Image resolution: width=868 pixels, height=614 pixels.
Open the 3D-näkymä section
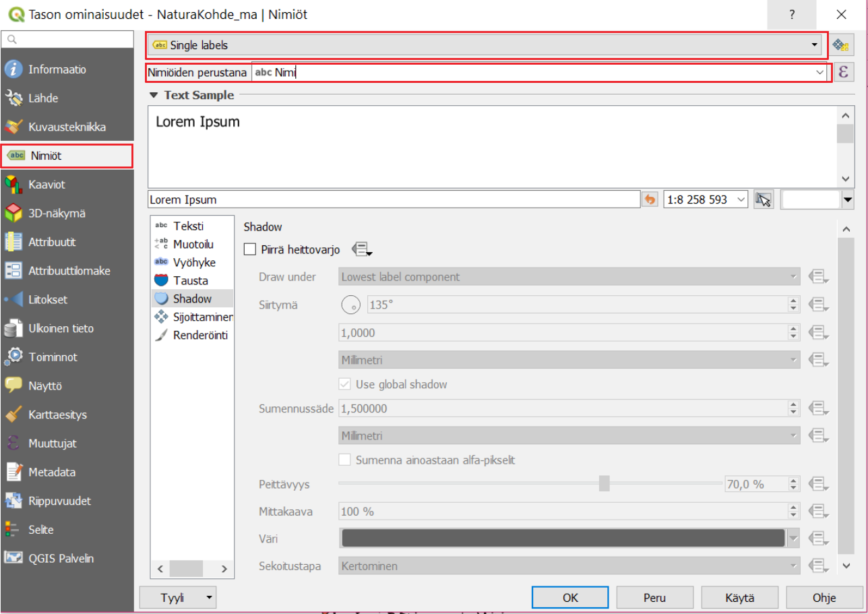pos(57,213)
